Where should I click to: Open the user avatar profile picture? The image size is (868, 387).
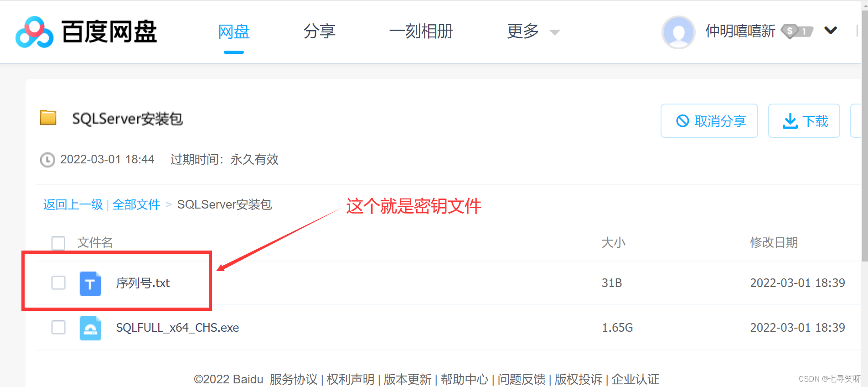click(x=678, y=32)
